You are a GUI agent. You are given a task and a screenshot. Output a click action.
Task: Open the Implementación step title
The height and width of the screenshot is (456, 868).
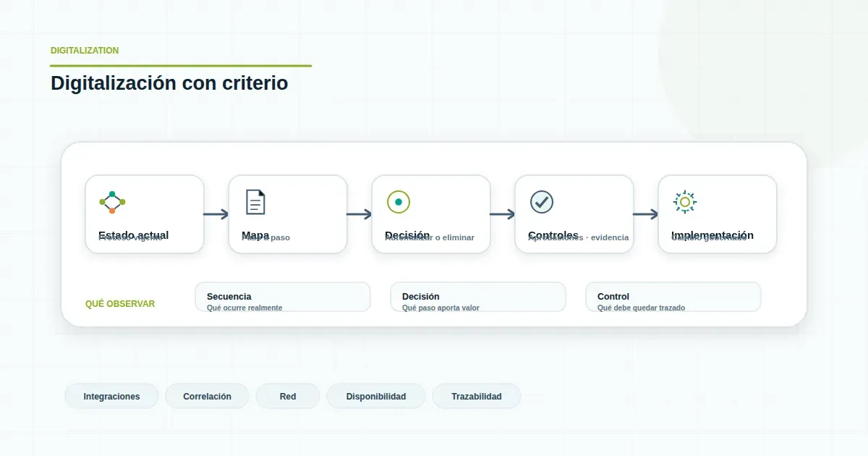[x=712, y=235]
